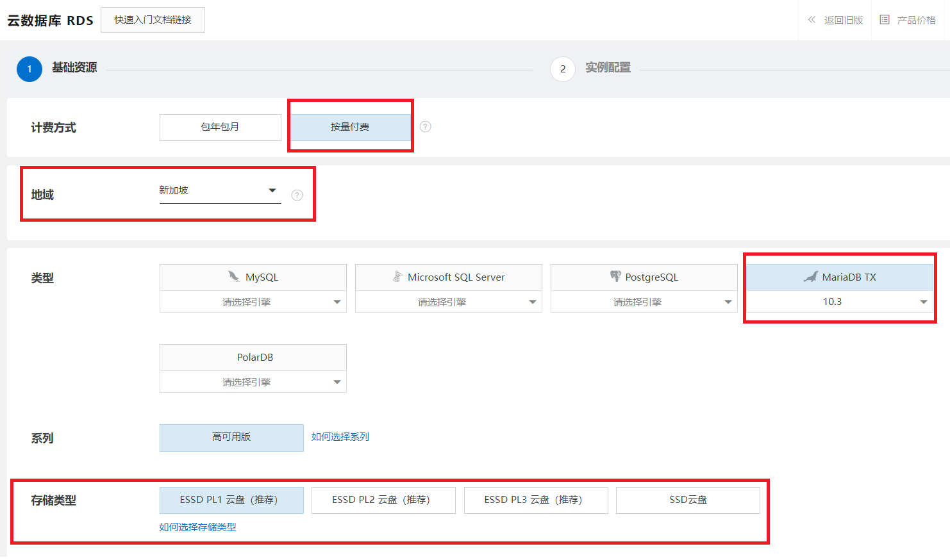Viewport: 950px width, 560px height.
Task: Click the 返回旧版 double-arrow icon
Action: coord(812,20)
